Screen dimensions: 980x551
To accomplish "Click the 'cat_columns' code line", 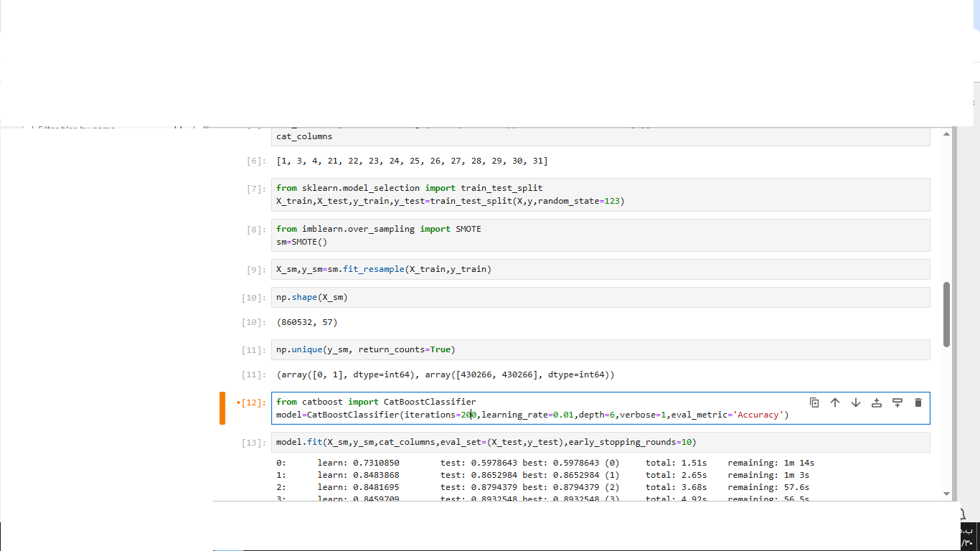I will coord(304,136).
